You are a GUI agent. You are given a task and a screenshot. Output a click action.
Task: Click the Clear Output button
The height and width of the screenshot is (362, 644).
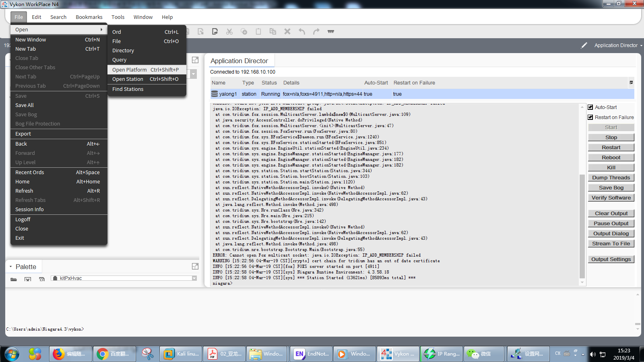(x=611, y=213)
